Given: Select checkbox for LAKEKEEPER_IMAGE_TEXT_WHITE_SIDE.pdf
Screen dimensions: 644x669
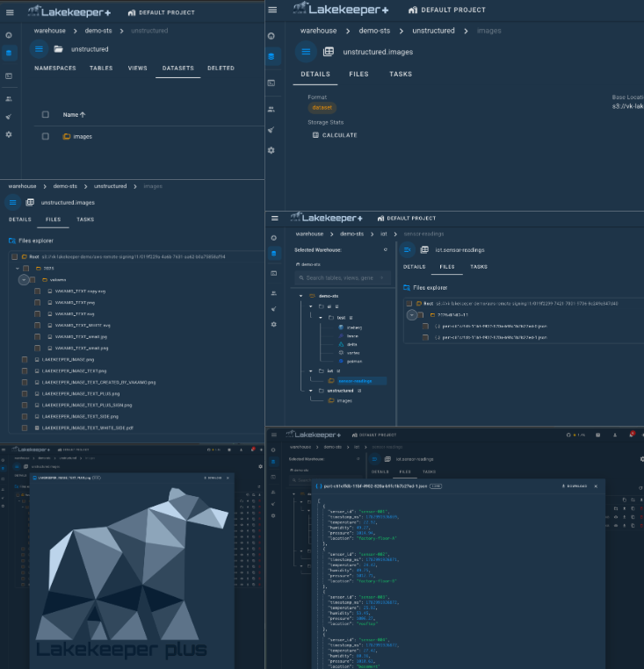Looking at the screenshot, I should pyautogui.click(x=25, y=428).
